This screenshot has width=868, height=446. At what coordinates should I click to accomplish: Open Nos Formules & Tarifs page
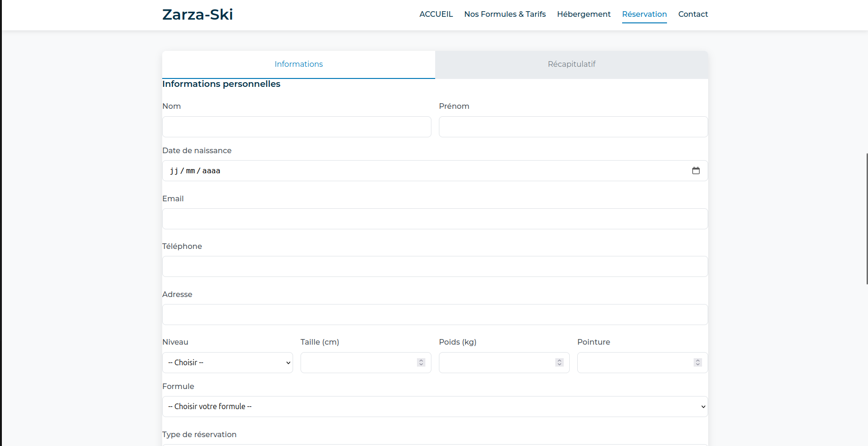coord(505,14)
